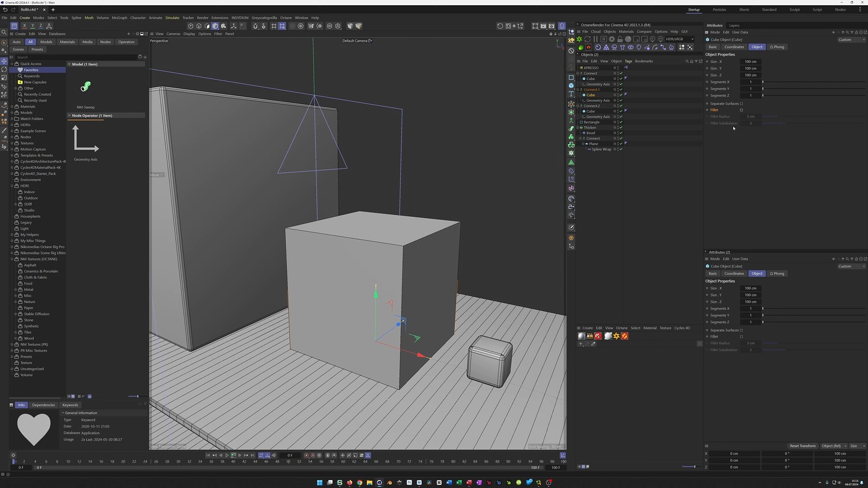Open the Object (Rel) dropdown in coordinates

833,446
